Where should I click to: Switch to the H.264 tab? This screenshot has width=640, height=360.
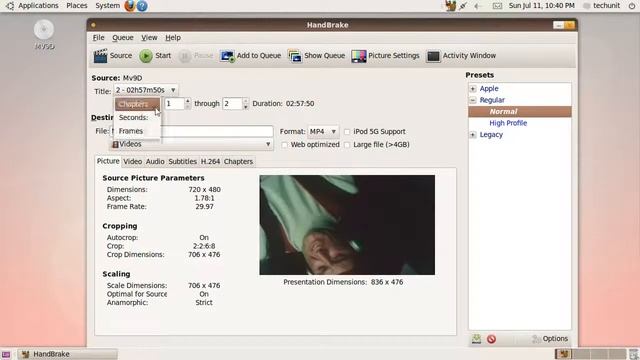coord(210,162)
